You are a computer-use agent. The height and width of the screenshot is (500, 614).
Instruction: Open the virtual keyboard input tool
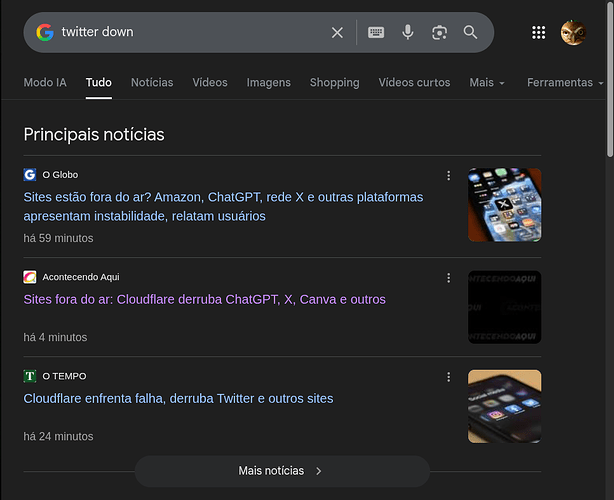376,32
